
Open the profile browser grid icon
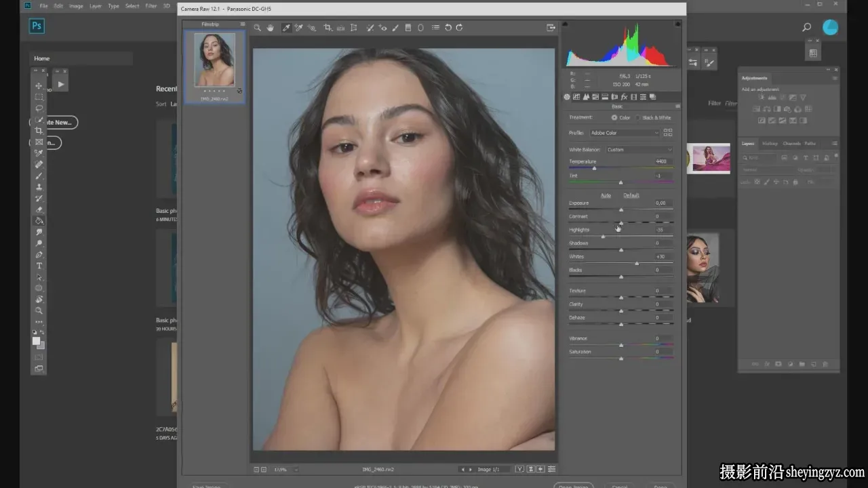(668, 133)
